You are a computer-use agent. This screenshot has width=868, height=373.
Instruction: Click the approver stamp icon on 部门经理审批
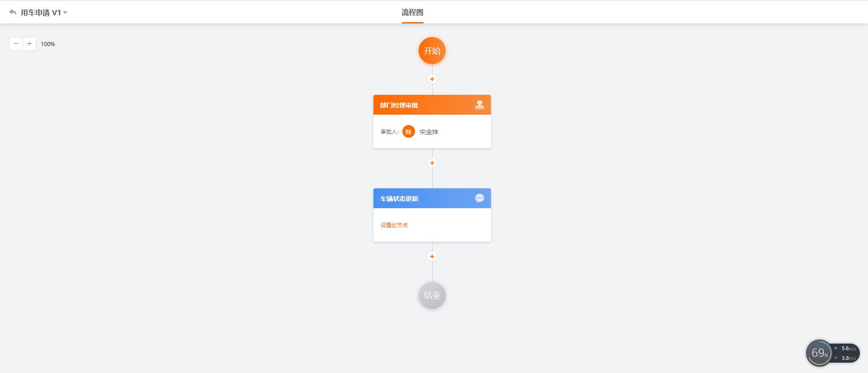click(480, 105)
